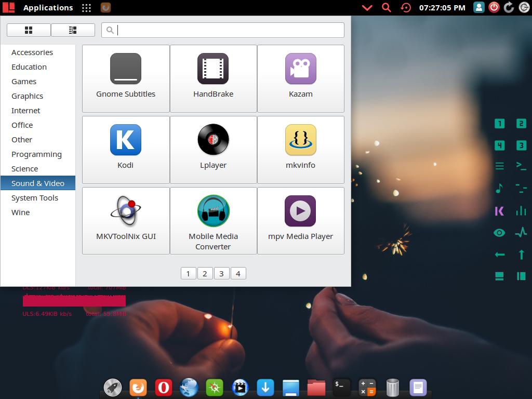532x399 pixels.
Task: Switch to workspace 4
Action: click(499, 145)
